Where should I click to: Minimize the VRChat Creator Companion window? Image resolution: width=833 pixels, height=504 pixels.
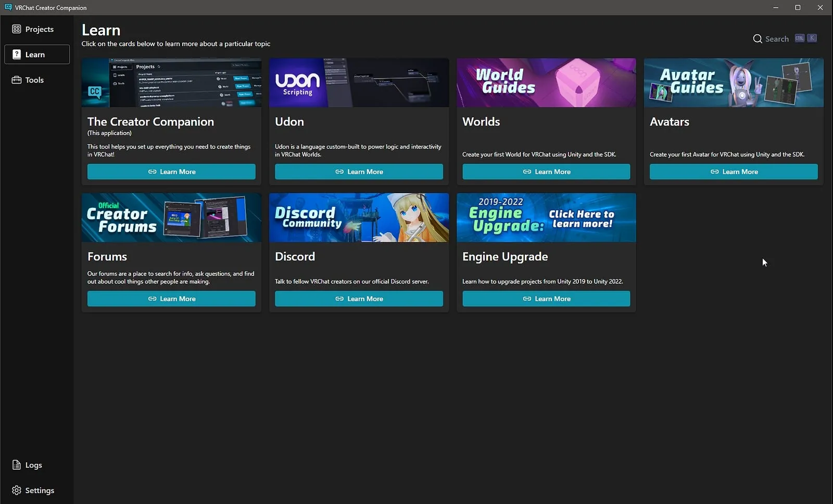coord(776,7)
